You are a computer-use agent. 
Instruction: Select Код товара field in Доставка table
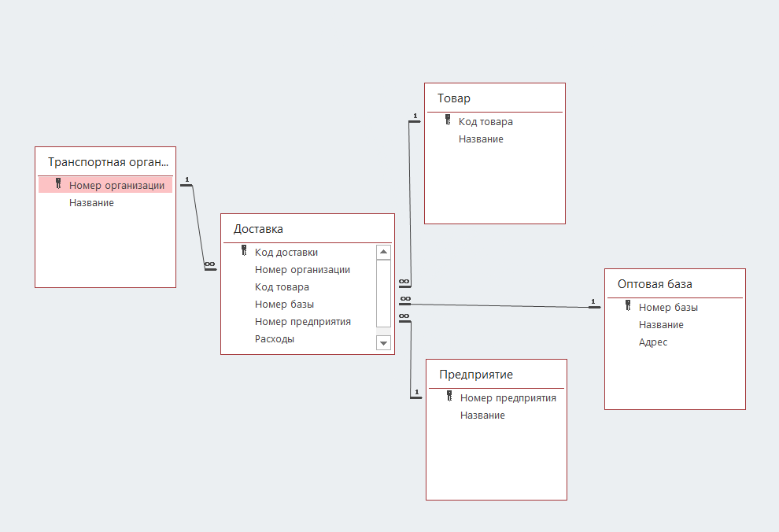click(x=282, y=287)
